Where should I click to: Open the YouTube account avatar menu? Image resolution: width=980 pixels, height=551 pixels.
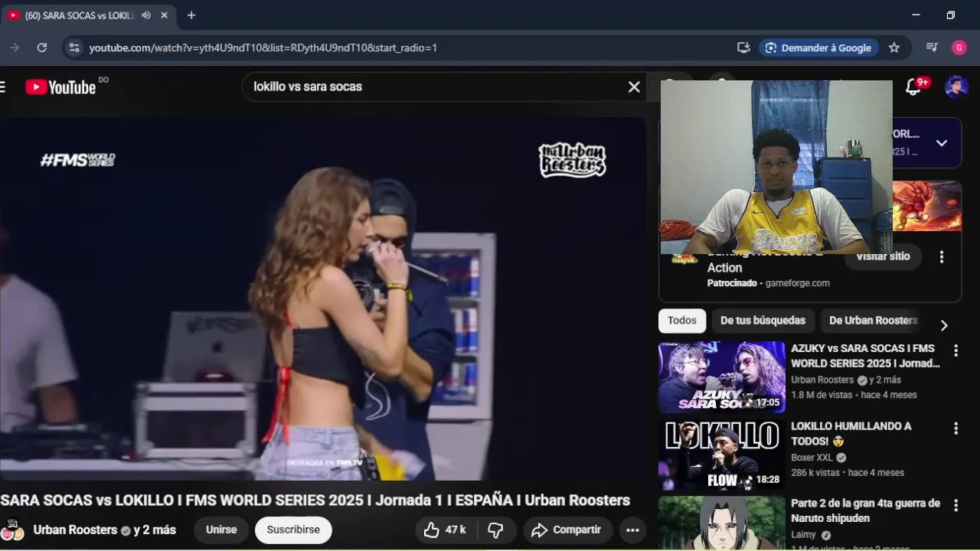click(x=956, y=86)
